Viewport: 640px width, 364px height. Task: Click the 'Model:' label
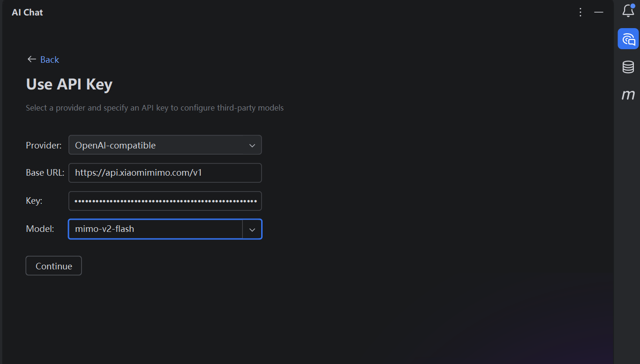[x=40, y=229]
